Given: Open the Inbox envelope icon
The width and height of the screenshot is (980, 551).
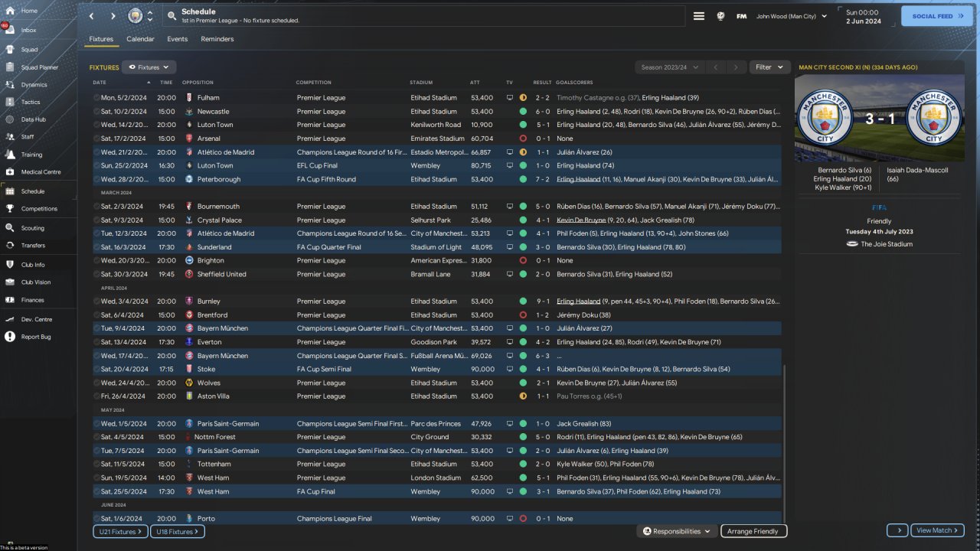Looking at the screenshot, I should [10, 30].
